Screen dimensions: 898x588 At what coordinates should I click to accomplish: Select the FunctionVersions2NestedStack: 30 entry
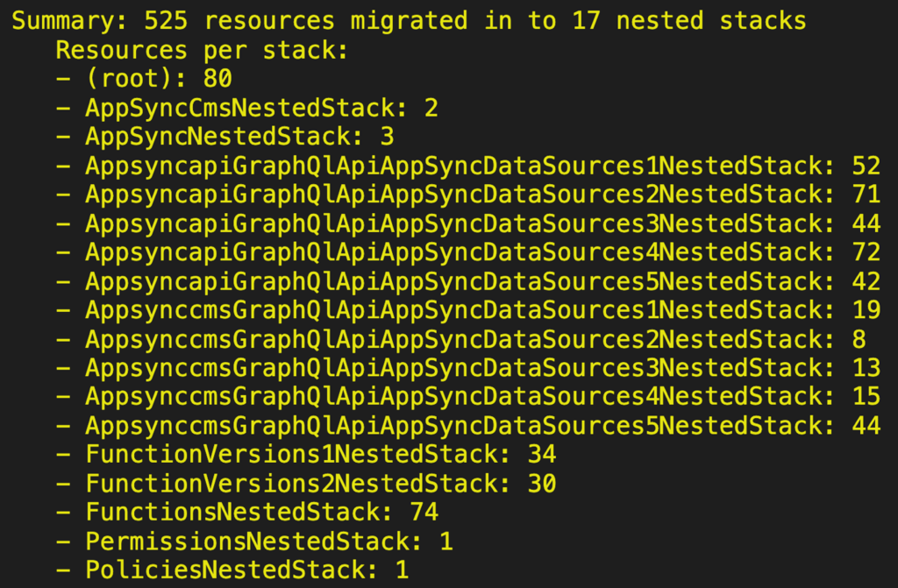tap(305, 484)
